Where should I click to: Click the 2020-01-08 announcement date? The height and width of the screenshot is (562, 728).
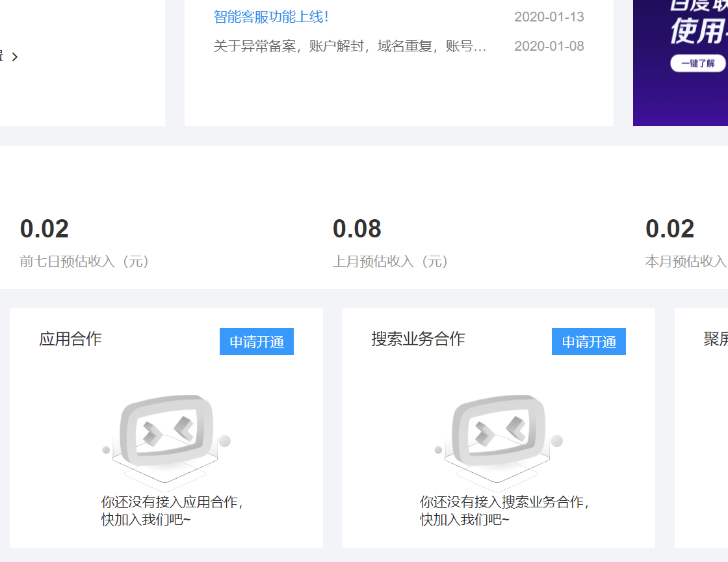pyautogui.click(x=549, y=46)
